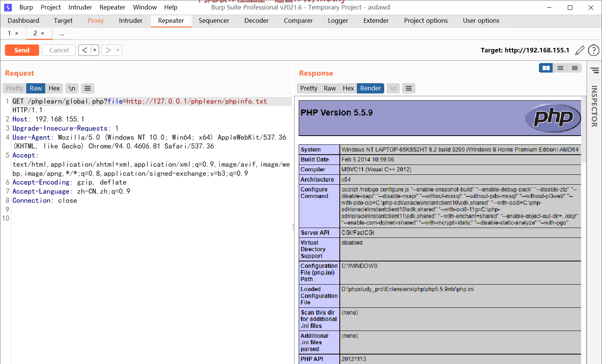Switch to the Target tab
This screenshot has width=602, height=364.
pos(63,21)
